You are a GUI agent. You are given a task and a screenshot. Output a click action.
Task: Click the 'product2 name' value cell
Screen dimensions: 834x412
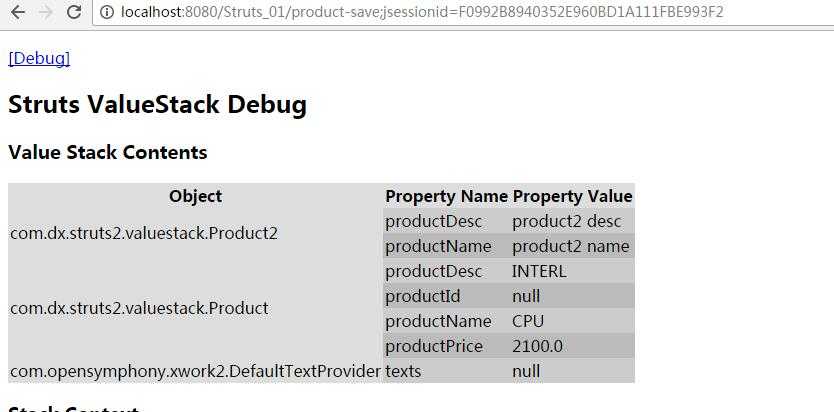(572, 246)
